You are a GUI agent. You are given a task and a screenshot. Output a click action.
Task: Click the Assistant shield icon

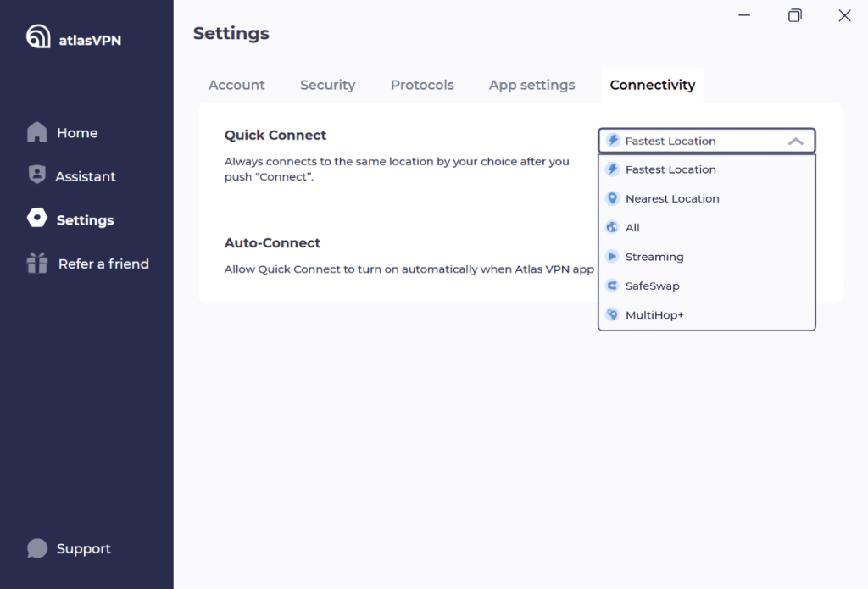(x=37, y=174)
